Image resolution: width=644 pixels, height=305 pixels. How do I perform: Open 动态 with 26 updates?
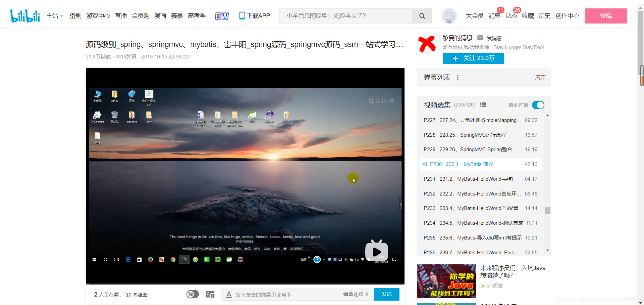[511, 16]
